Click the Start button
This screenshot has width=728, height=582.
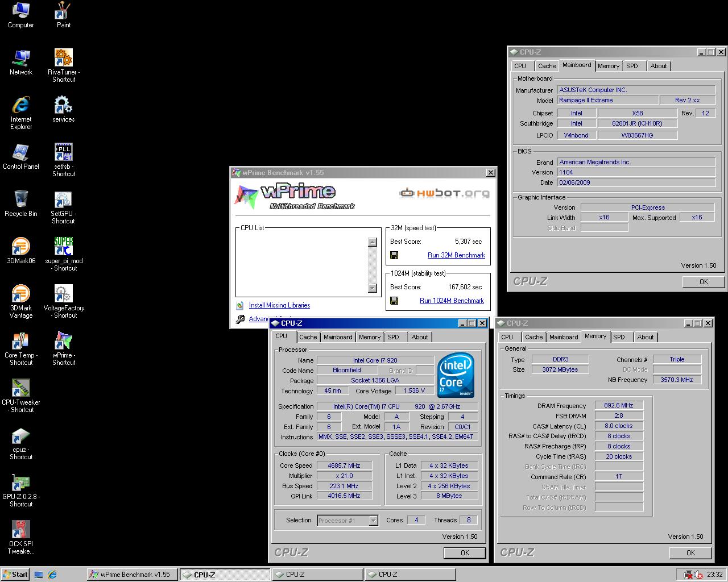[x=15, y=575]
